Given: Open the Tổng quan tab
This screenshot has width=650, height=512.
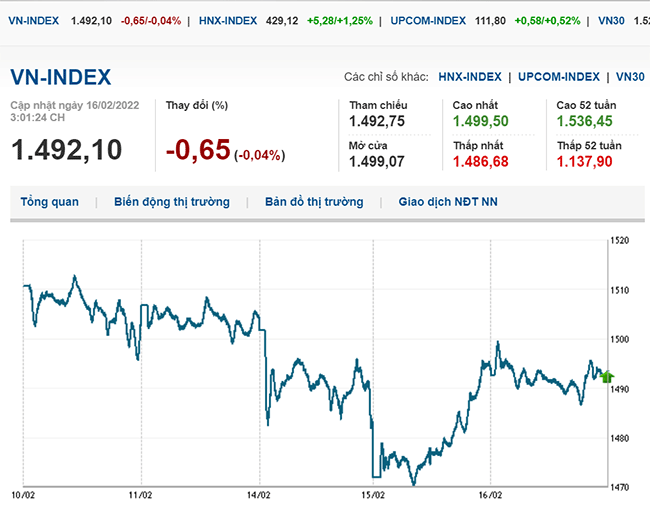Looking at the screenshot, I should [x=49, y=202].
